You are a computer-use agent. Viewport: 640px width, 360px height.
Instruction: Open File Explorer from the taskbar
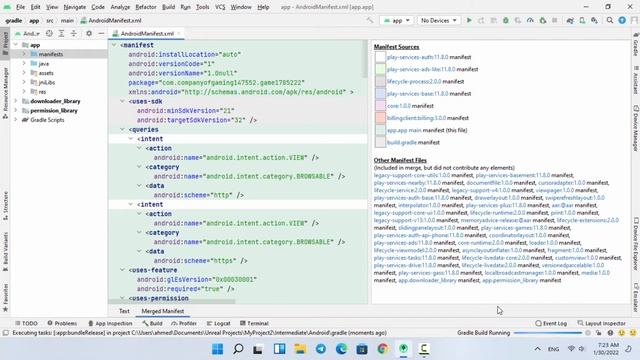point(300,349)
